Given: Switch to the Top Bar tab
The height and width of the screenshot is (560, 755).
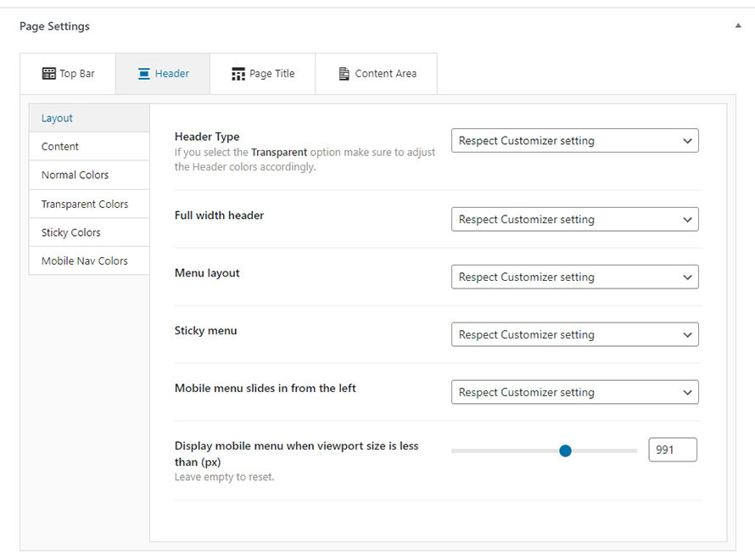Looking at the screenshot, I should coord(68,74).
